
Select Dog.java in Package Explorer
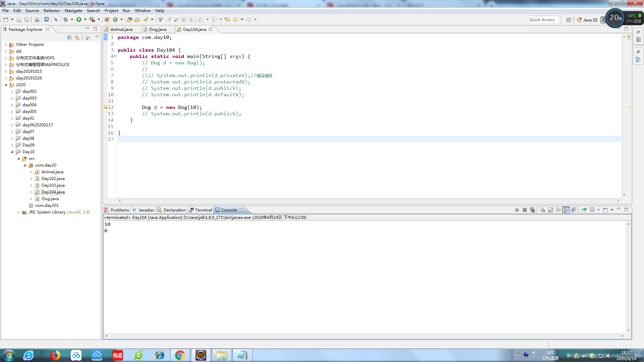[x=50, y=199]
